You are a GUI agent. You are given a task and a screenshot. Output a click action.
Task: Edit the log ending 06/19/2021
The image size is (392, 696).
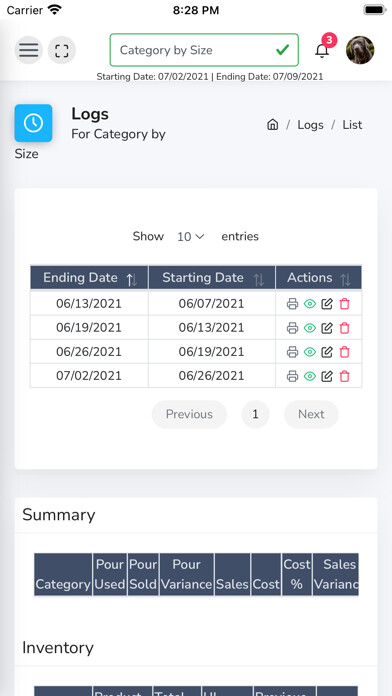pyautogui.click(x=327, y=328)
